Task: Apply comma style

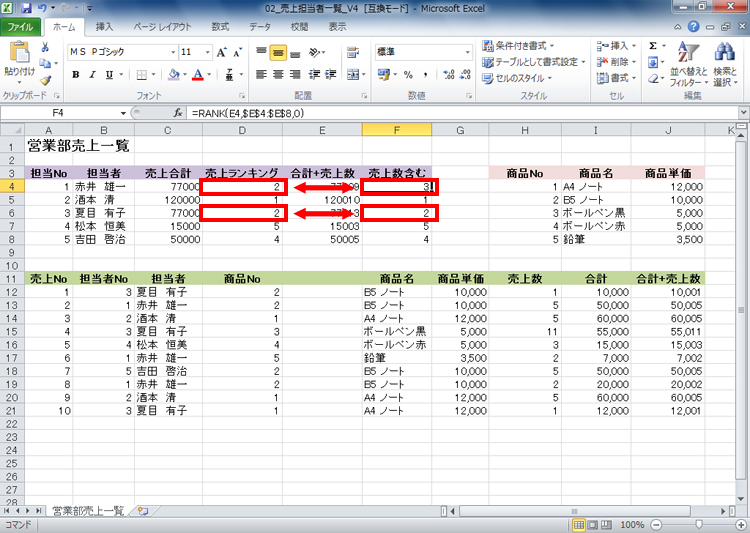Action: [425, 74]
